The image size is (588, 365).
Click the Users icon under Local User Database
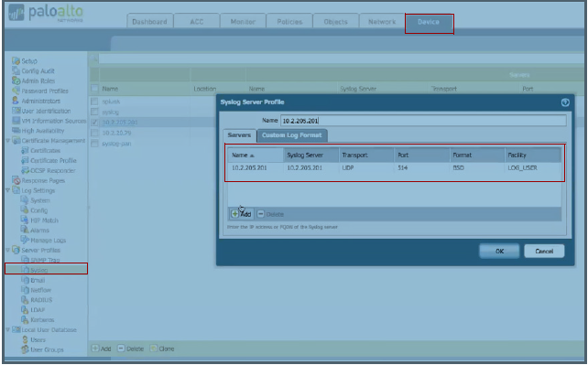click(x=25, y=339)
